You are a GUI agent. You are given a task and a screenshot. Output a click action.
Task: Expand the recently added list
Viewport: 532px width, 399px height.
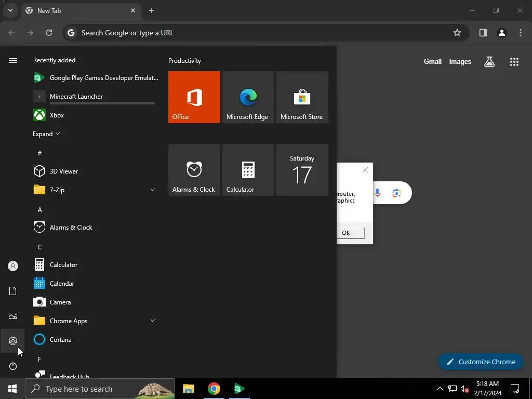pos(46,134)
